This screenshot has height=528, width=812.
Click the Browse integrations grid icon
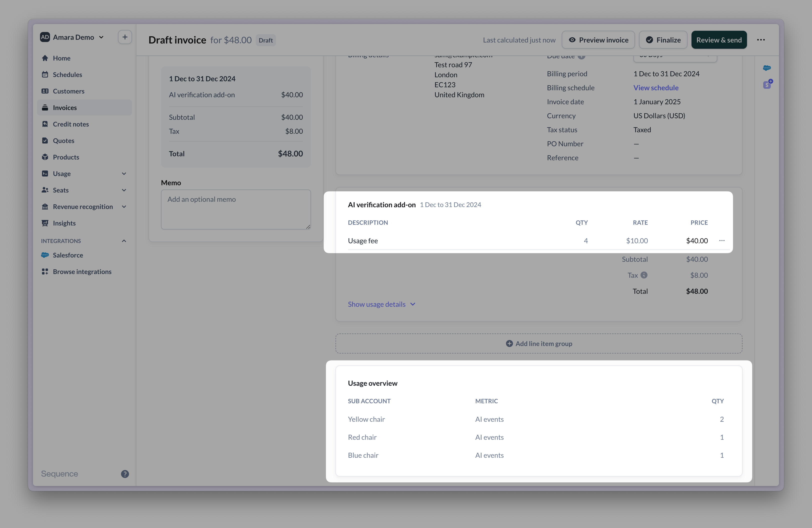tap(45, 271)
